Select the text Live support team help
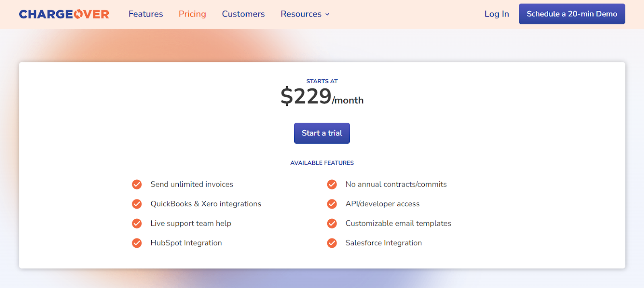The image size is (644, 288). pos(191,224)
